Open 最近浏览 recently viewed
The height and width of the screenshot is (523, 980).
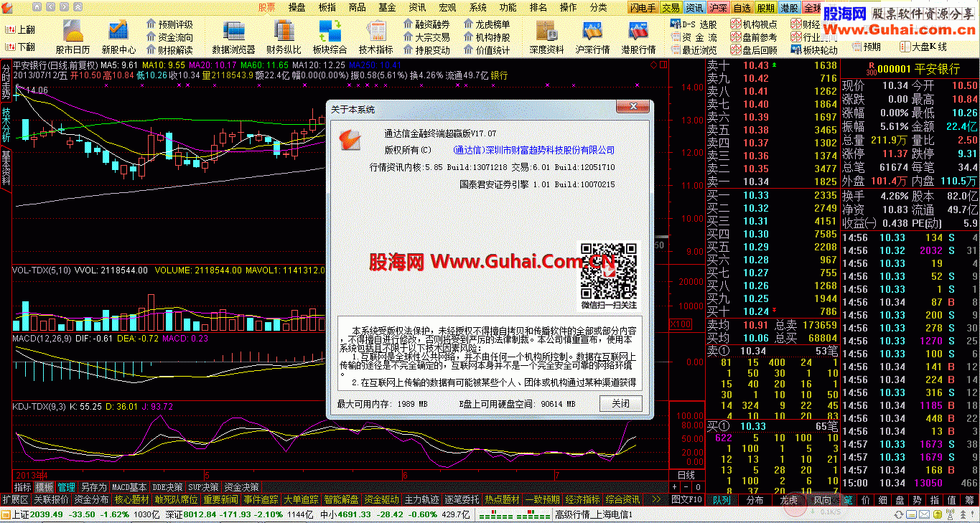(x=694, y=50)
